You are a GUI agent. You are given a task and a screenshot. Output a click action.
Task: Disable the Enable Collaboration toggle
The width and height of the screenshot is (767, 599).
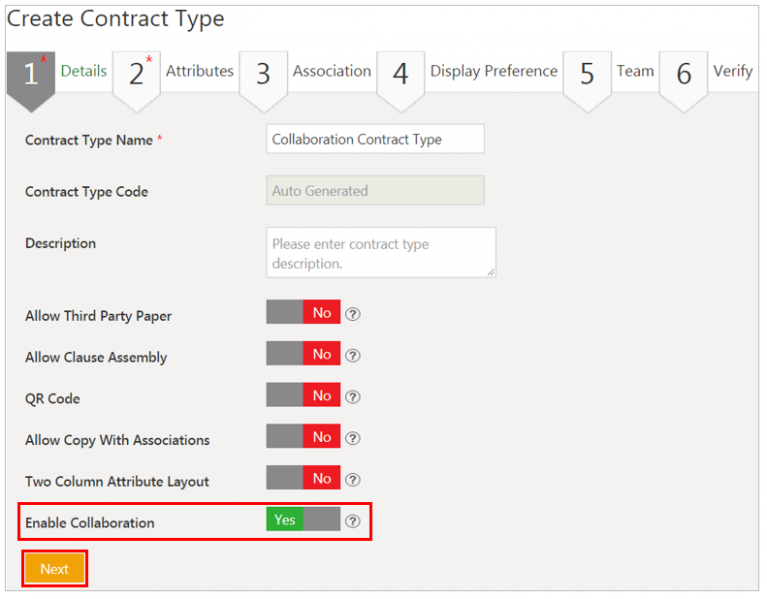[x=303, y=520]
